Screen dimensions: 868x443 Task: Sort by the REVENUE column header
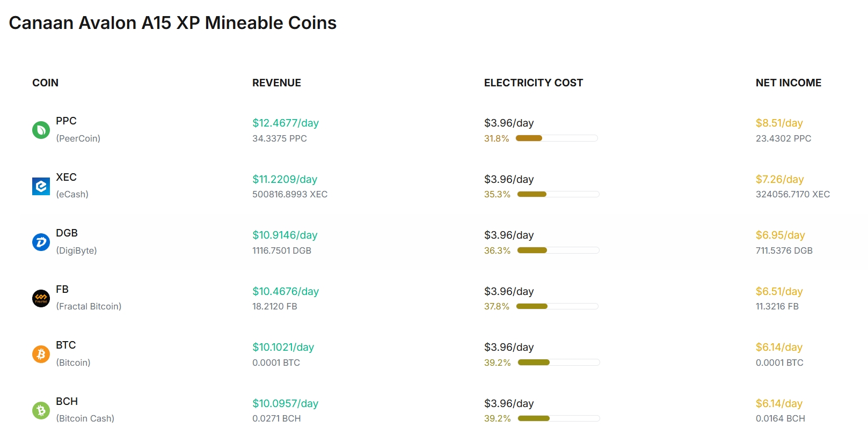(276, 83)
